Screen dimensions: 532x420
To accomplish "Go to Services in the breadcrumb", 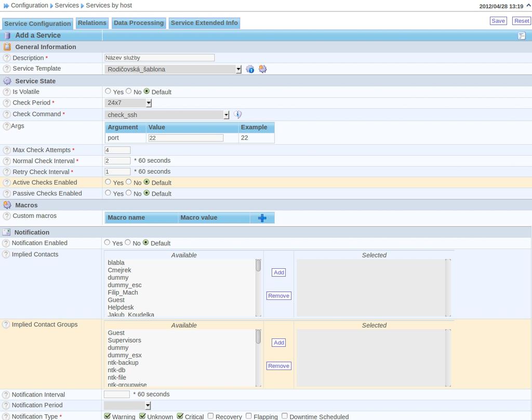I will tap(67, 5).
